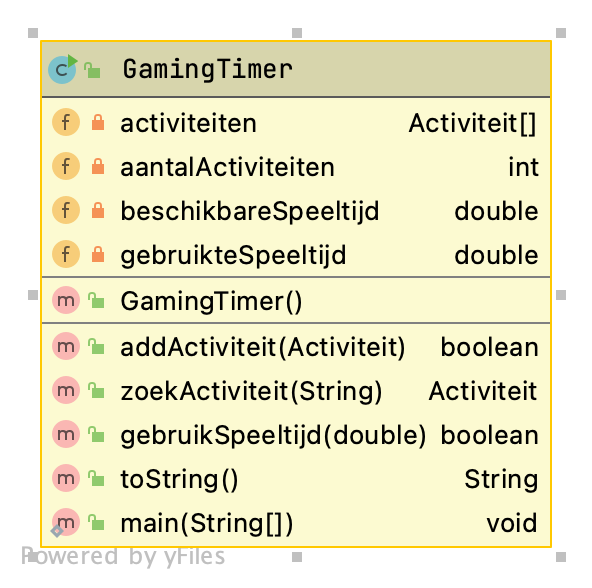Click the top-center selection handle

click(x=297, y=33)
